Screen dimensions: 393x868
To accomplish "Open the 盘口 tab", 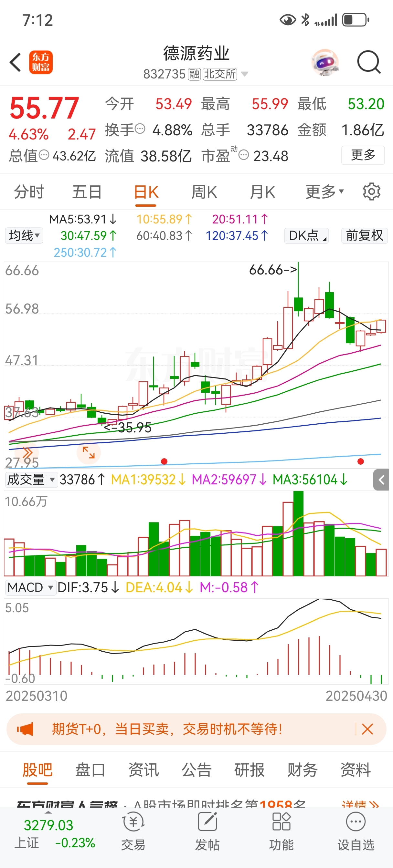I will (x=90, y=770).
